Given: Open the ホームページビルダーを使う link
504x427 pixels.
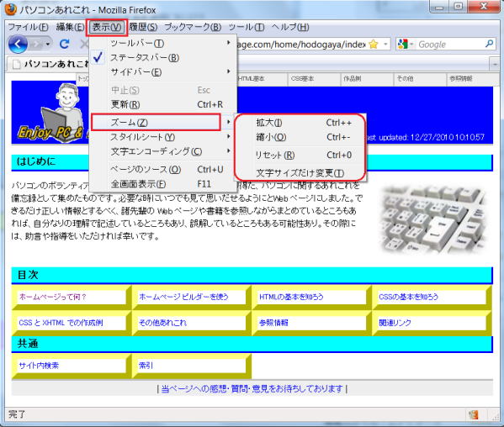Looking at the screenshot, I should tap(183, 297).
